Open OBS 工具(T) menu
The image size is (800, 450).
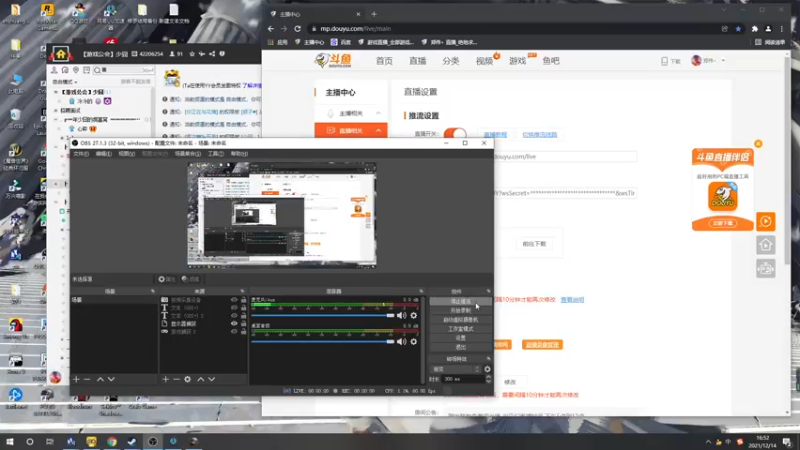[215, 154]
